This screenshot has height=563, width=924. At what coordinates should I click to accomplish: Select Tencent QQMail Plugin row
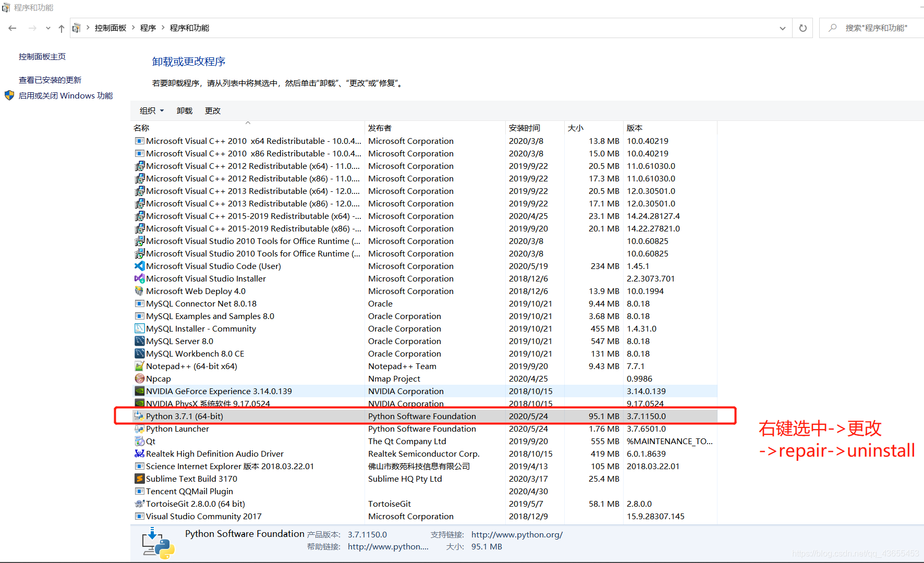pyautogui.click(x=425, y=491)
